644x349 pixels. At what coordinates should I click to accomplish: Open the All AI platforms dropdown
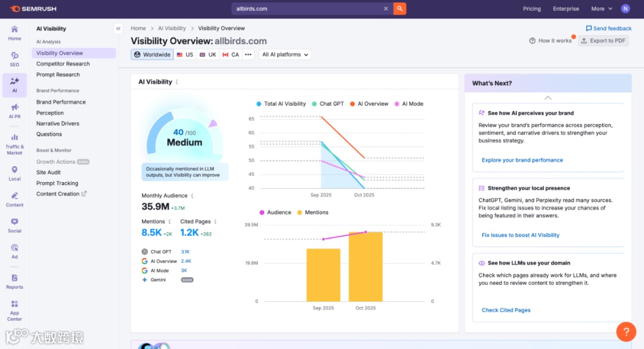pos(285,55)
